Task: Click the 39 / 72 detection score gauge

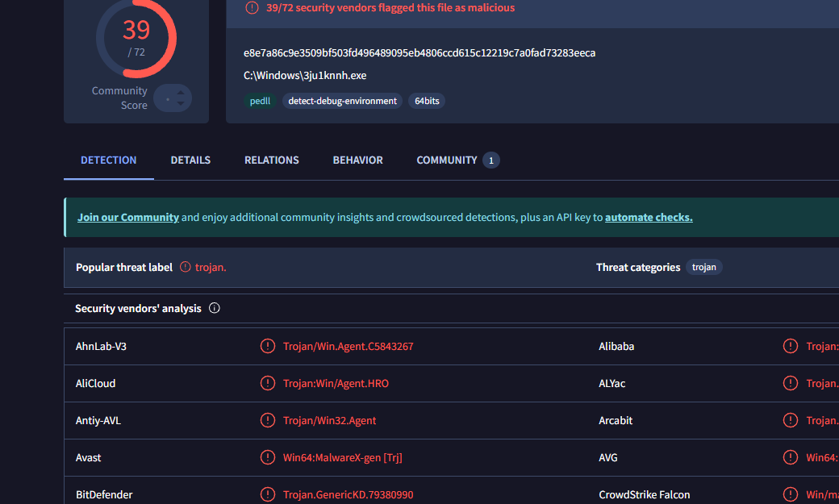Action: click(x=136, y=39)
